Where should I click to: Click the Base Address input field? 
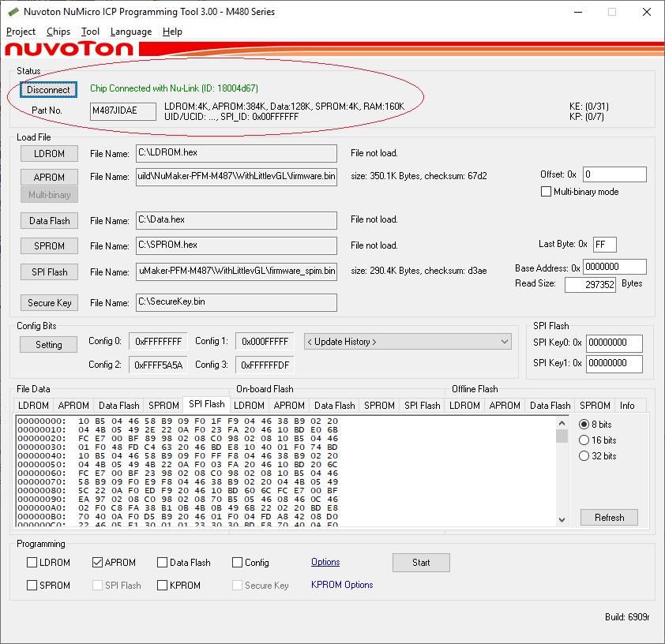pos(614,267)
